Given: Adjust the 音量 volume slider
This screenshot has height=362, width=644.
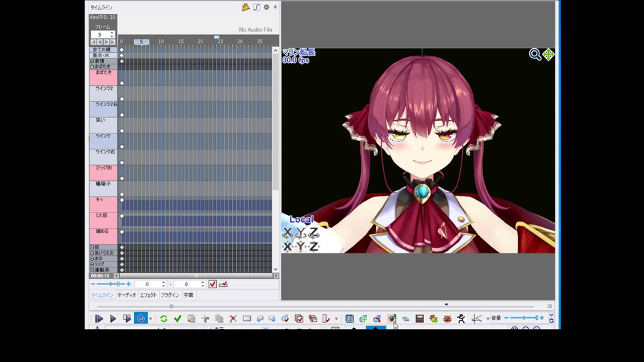Looking at the screenshot, I should point(524,318).
